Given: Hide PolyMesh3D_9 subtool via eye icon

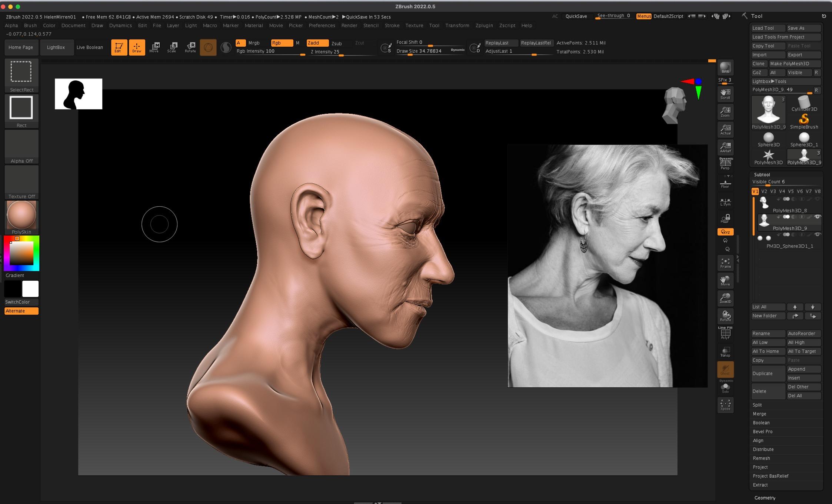Looking at the screenshot, I should pos(818,217).
